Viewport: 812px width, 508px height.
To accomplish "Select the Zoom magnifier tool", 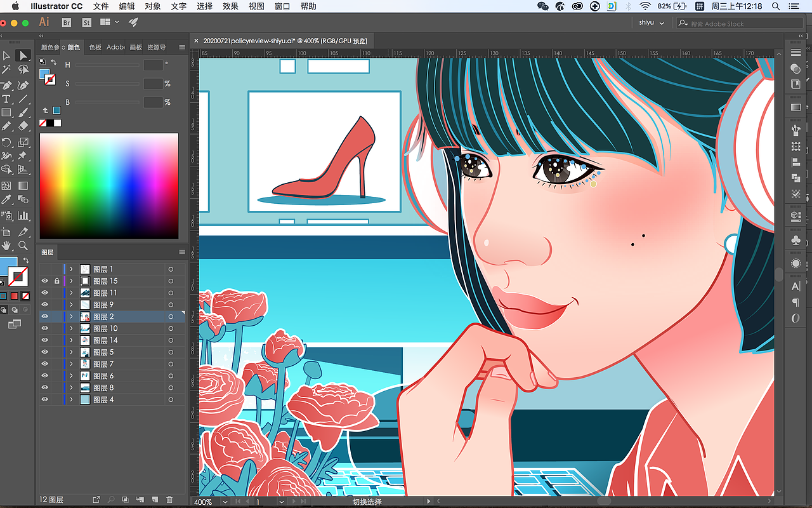I will pos(23,245).
